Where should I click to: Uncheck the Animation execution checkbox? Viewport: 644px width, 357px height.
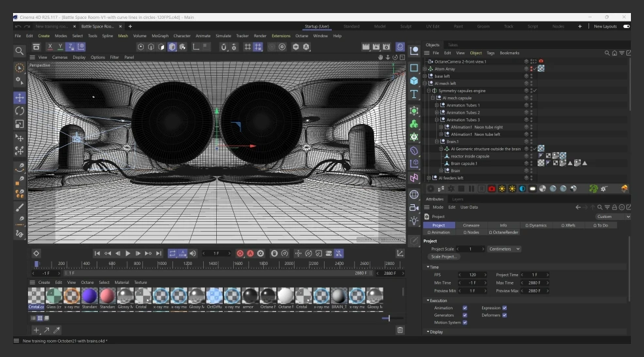[464, 307]
